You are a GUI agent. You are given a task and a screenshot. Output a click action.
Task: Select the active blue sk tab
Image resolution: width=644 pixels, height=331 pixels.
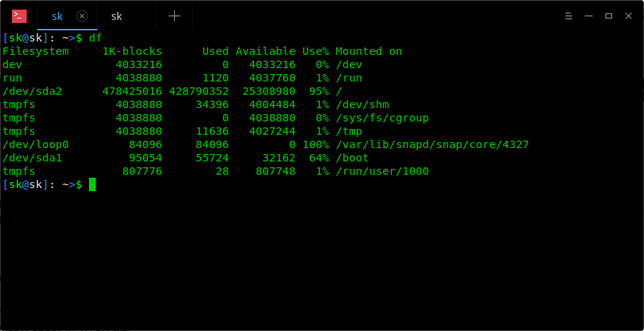pyautogui.click(x=57, y=16)
